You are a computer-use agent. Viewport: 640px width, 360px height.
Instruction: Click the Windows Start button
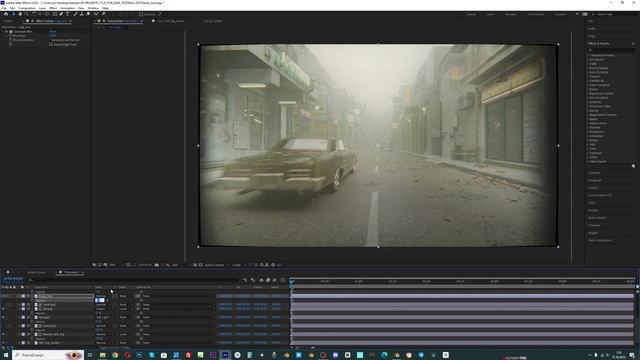pyautogui.click(x=5, y=355)
